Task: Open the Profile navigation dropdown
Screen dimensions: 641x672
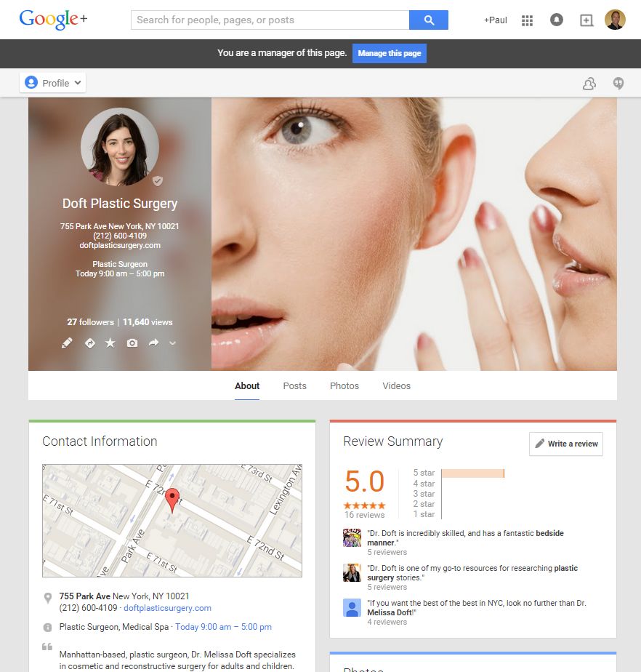Action: [52, 83]
